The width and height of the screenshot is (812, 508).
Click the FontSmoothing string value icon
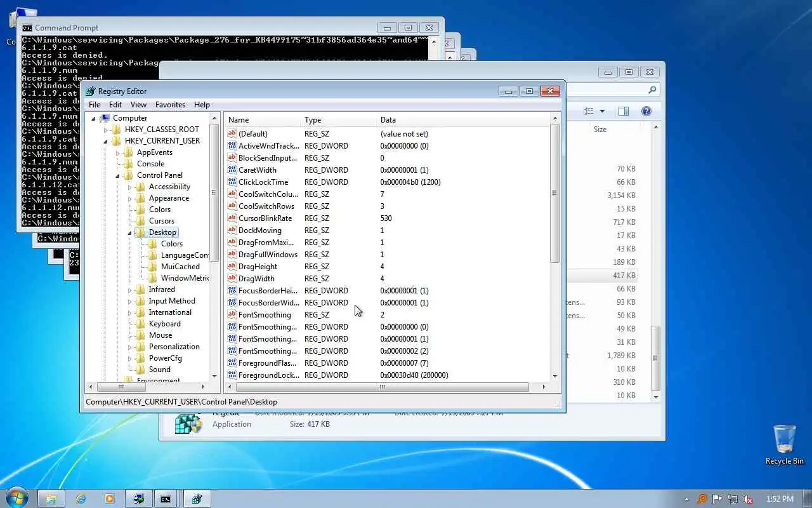pyautogui.click(x=232, y=315)
